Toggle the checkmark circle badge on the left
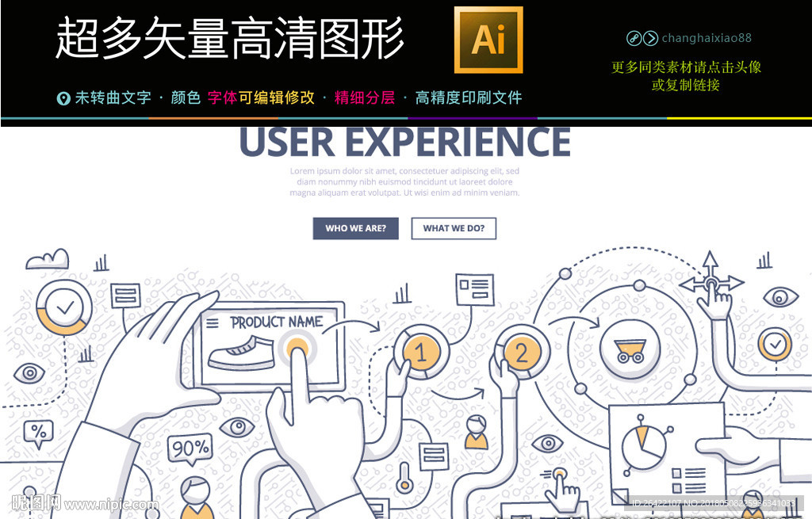The width and height of the screenshot is (812, 519). [x=62, y=309]
